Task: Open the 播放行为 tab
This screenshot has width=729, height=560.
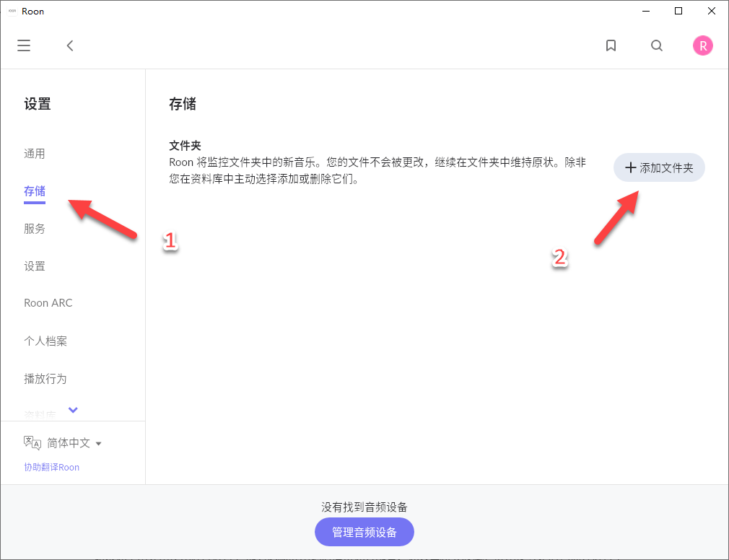Action: [45, 379]
